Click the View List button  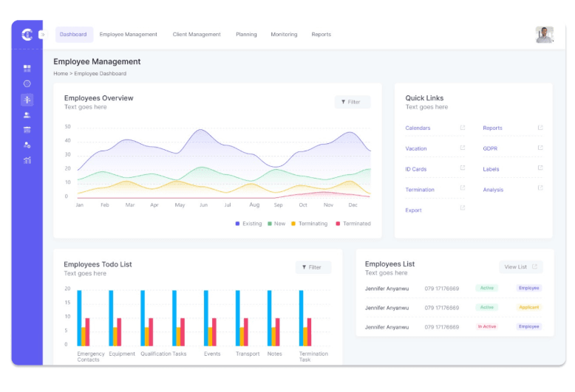pyautogui.click(x=521, y=267)
